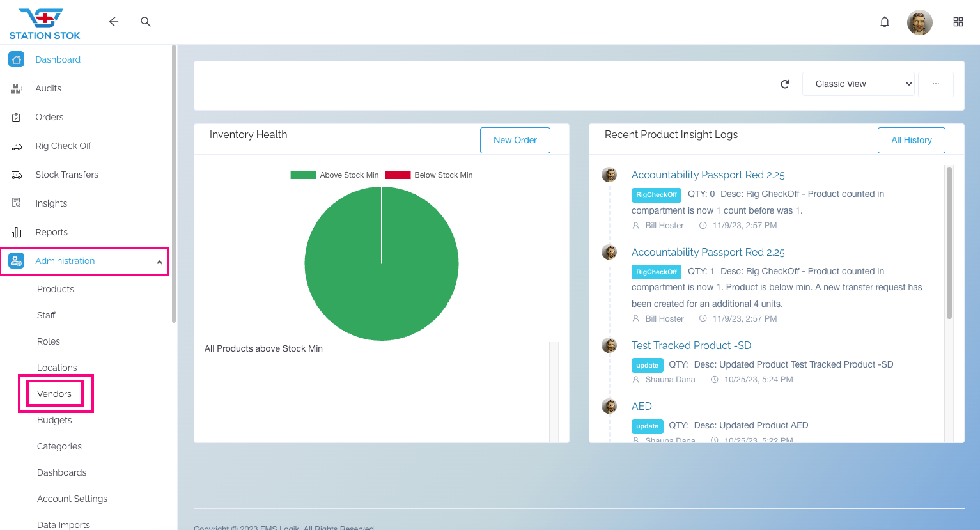Screen dimensions: 980x530
Task: Click the Rig Check Off truck icon
Action: point(17,146)
